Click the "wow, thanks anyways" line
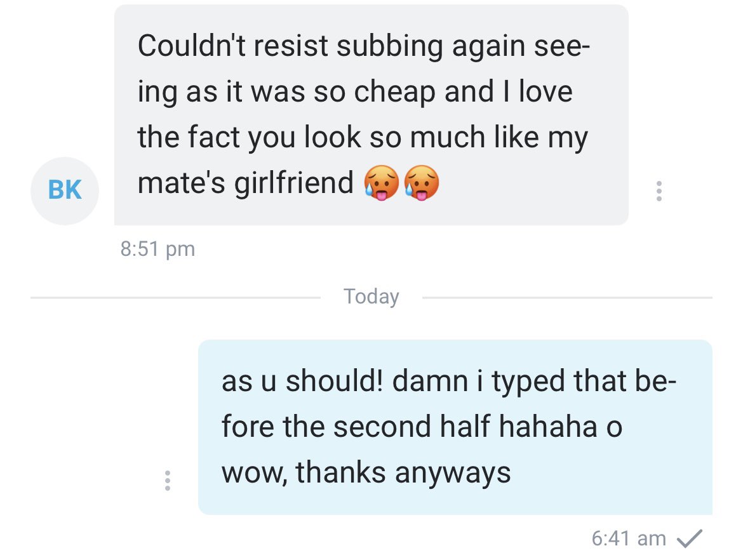 366,473
